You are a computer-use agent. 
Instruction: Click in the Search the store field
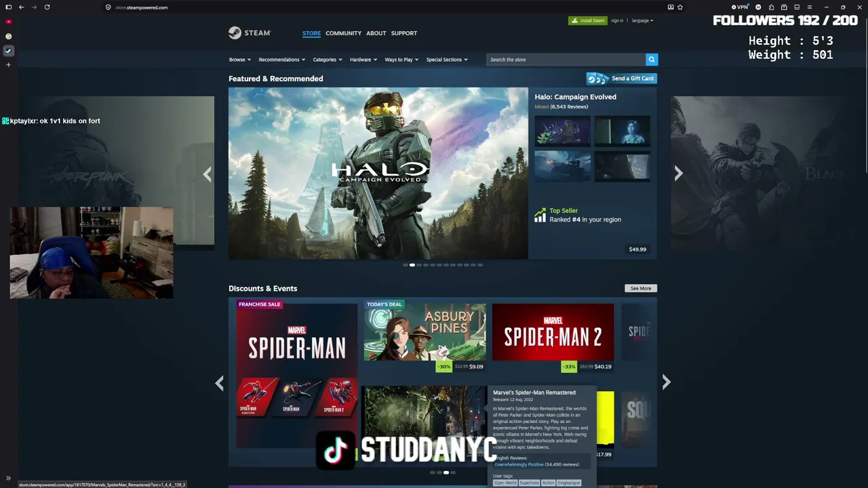(x=566, y=60)
